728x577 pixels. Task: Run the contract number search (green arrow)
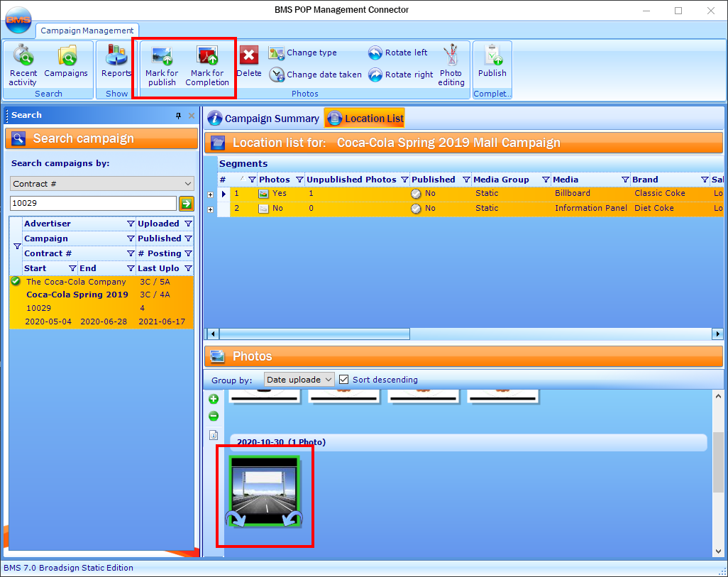186,204
